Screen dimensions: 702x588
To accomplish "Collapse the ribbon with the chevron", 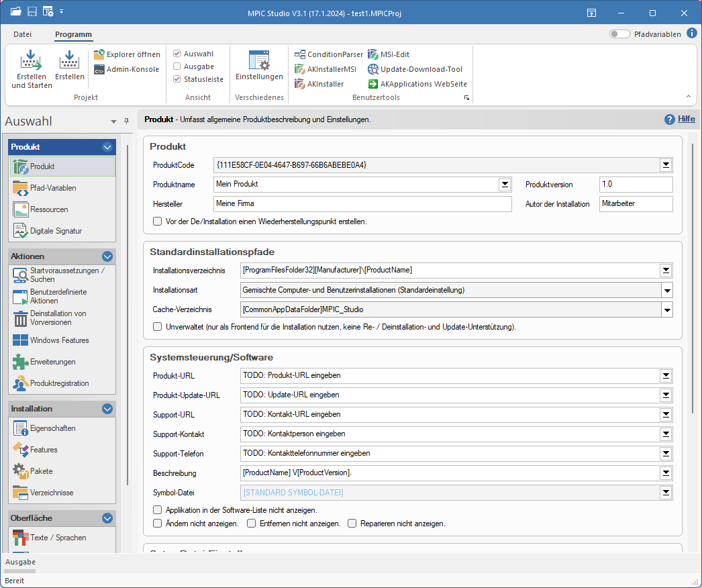I will pos(689,96).
